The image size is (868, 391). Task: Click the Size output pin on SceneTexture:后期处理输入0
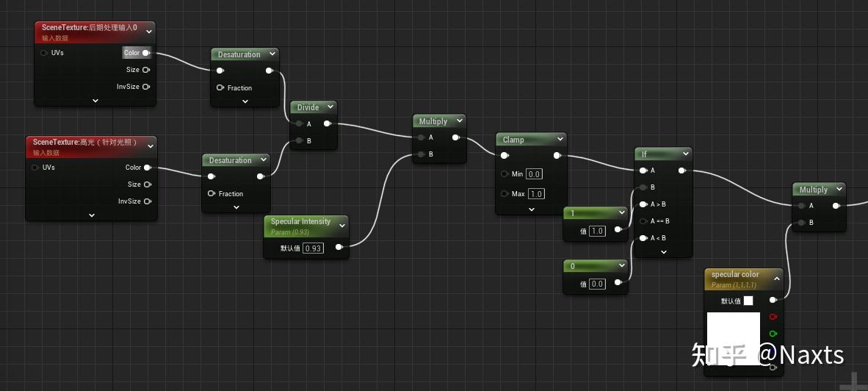point(146,70)
